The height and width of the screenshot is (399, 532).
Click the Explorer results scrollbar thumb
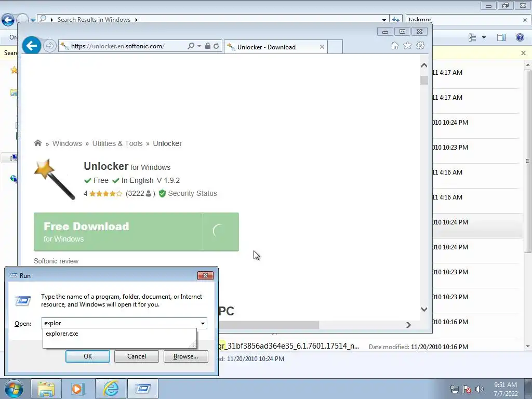528,161
